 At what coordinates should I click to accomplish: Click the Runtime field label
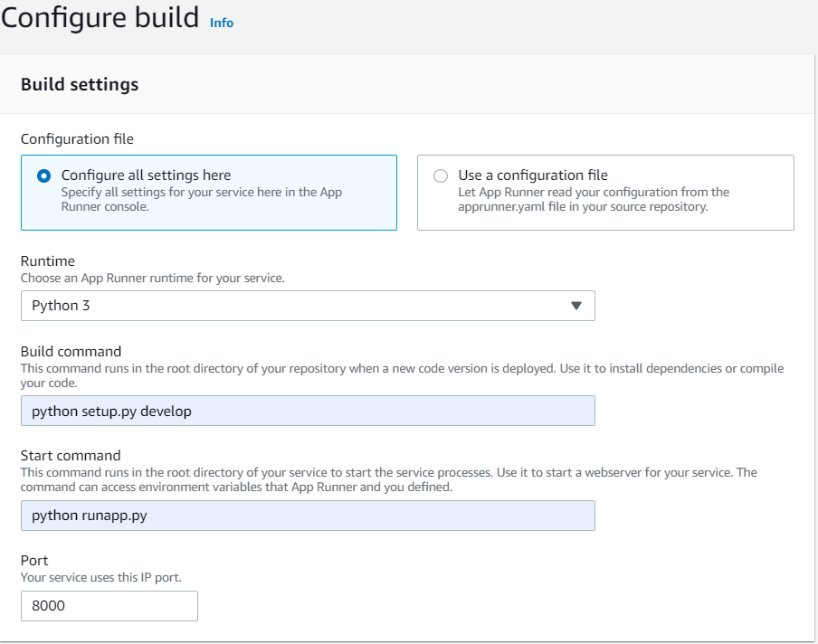click(x=47, y=261)
